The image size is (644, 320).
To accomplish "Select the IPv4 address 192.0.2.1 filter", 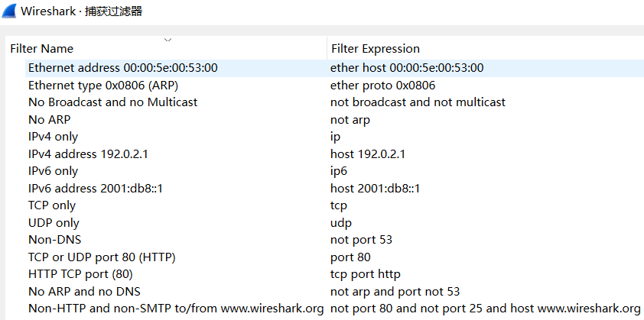I will pos(88,154).
